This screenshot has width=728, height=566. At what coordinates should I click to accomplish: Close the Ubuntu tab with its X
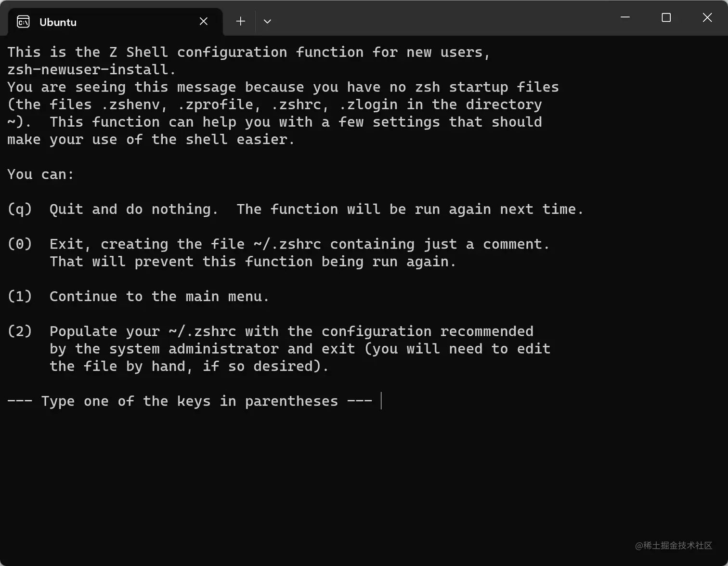click(x=204, y=21)
